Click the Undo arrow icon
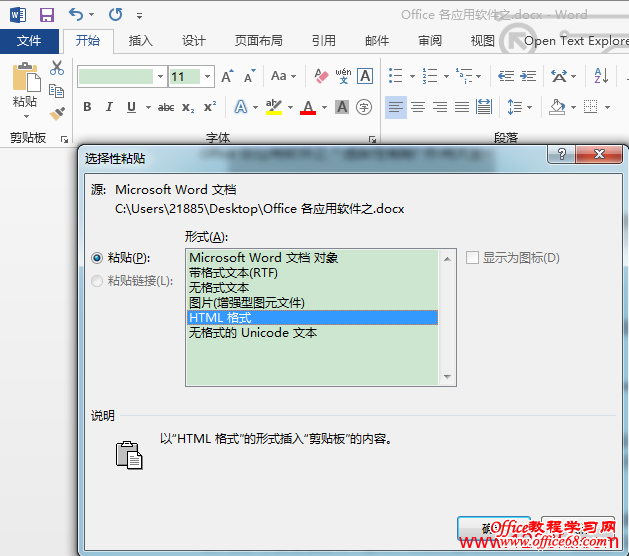The width and height of the screenshot is (629, 556). coord(76,15)
